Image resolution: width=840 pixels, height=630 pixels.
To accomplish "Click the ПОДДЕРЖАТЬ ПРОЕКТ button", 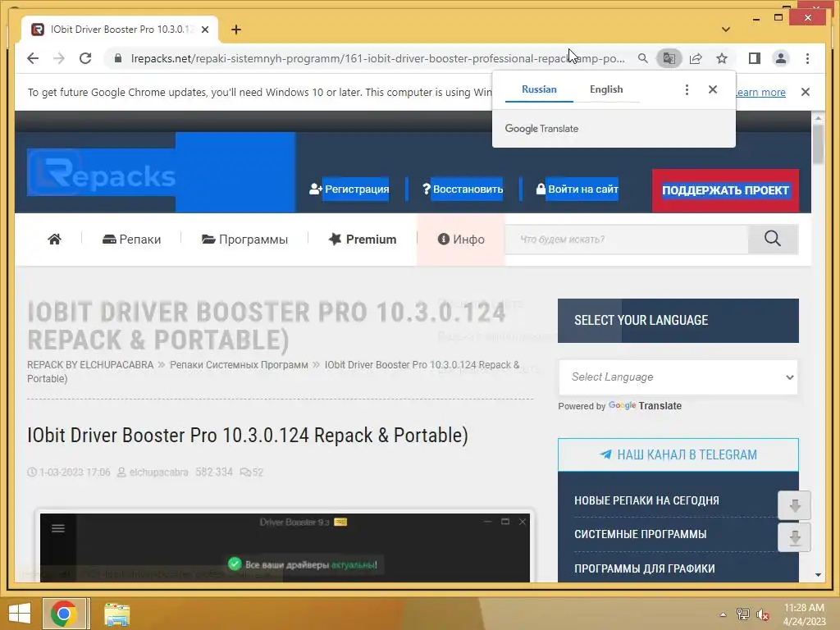I will [725, 190].
